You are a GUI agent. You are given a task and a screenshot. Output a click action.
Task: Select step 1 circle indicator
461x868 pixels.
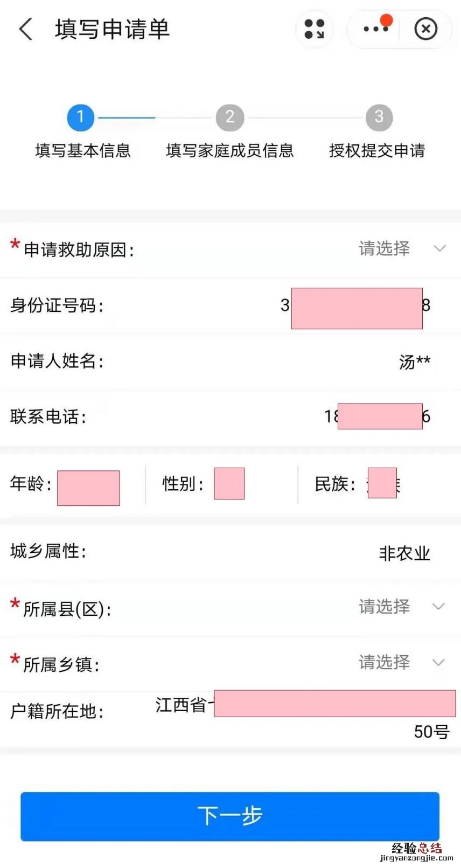tap(81, 117)
